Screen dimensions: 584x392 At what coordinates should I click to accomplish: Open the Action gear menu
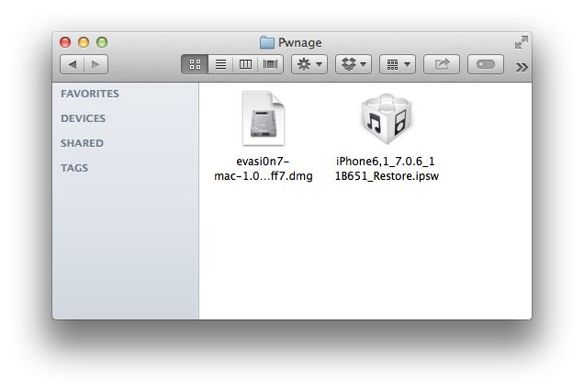[309, 64]
